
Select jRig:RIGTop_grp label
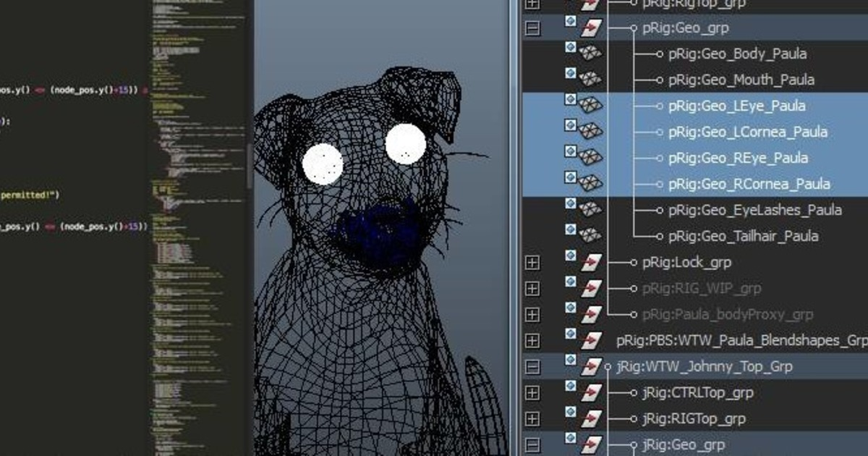point(693,418)
